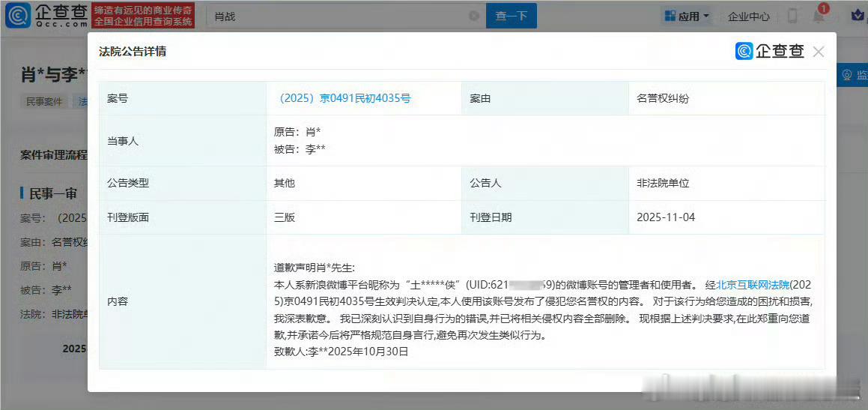868x410 pixels.
Task: Click the red slogan banner in the header
Action: [x=143, y=16]
